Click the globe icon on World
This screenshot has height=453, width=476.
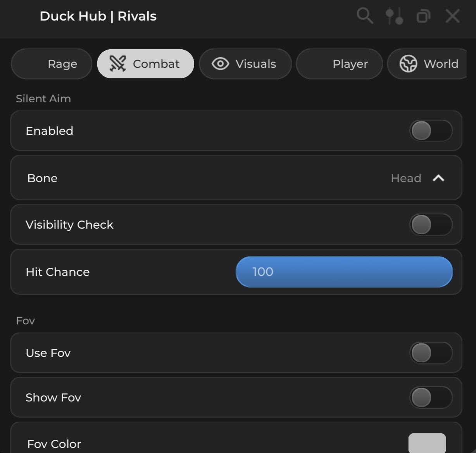tap(408, 64)
